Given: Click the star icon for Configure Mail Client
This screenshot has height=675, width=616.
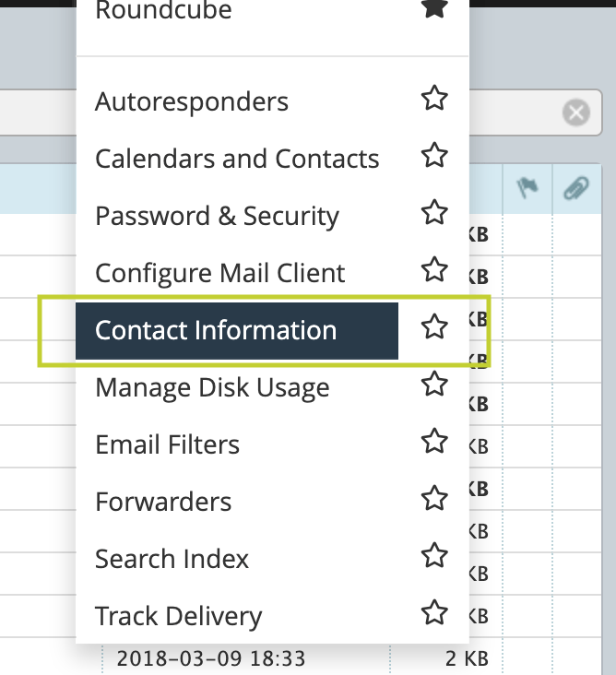Looking at the screenshot, I should pos(434,269).
